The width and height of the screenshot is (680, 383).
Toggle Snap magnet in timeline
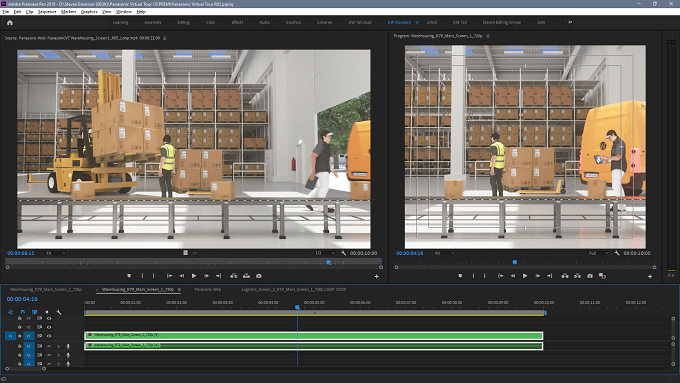(x=23, y=312)
